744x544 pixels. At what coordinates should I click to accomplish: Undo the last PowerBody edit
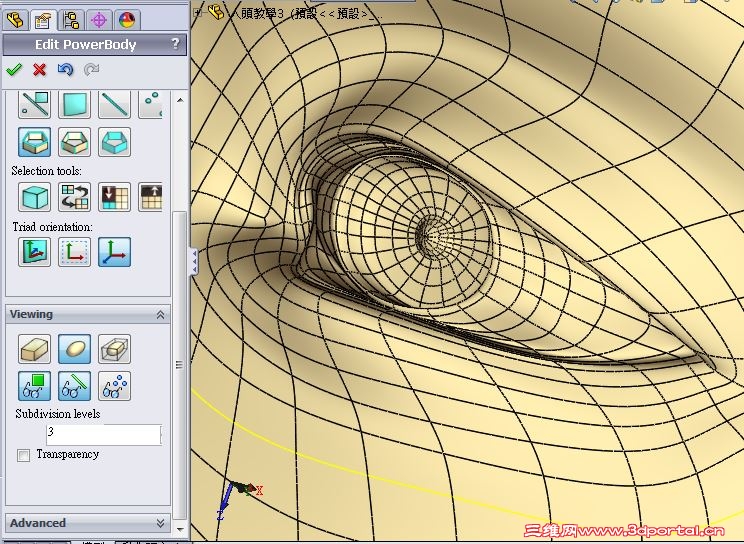(65, 70)
